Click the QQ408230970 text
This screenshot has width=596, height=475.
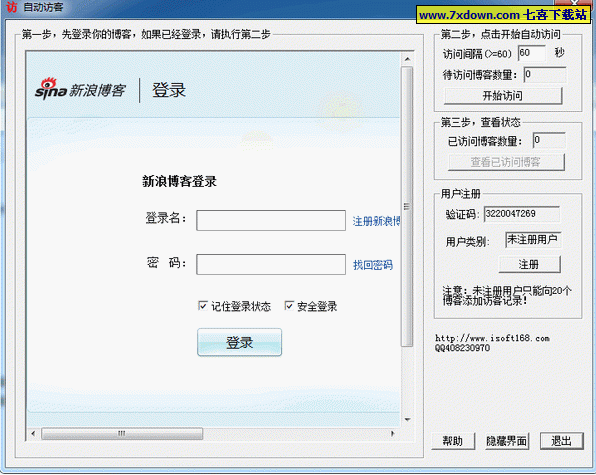click(462, 348)
